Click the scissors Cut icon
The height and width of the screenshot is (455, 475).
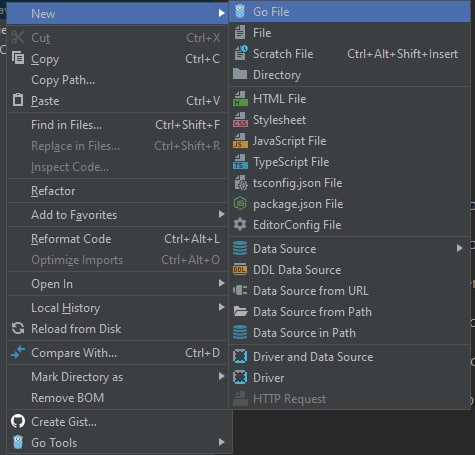[18, 37]
